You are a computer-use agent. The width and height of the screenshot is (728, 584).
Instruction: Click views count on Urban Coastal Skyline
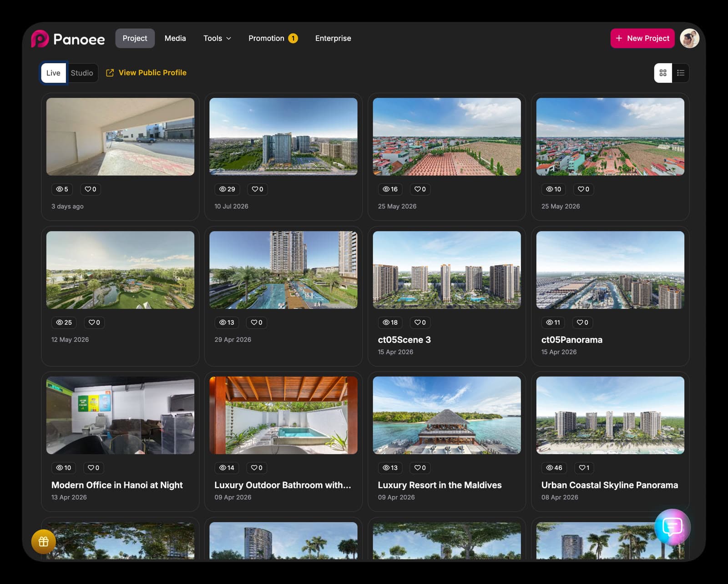[554, 468]
